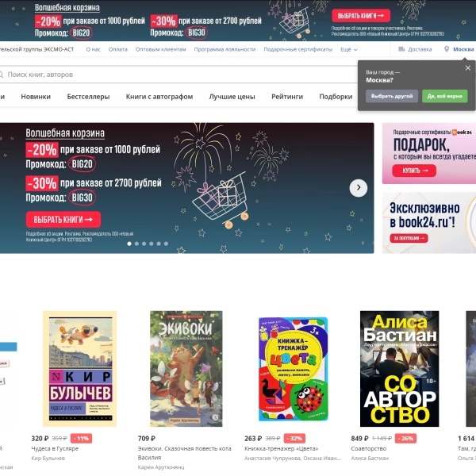Go to Книги с автографом section
The height and width of the screenshot is (476, 476).
click(x=159, y=97)
